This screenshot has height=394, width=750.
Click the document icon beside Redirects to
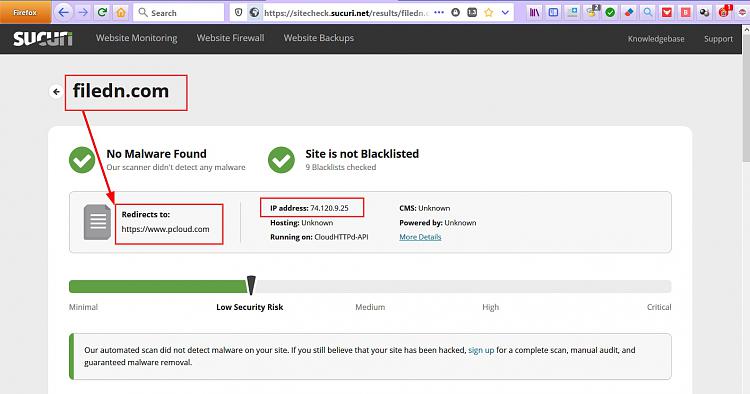click(97, 222)
